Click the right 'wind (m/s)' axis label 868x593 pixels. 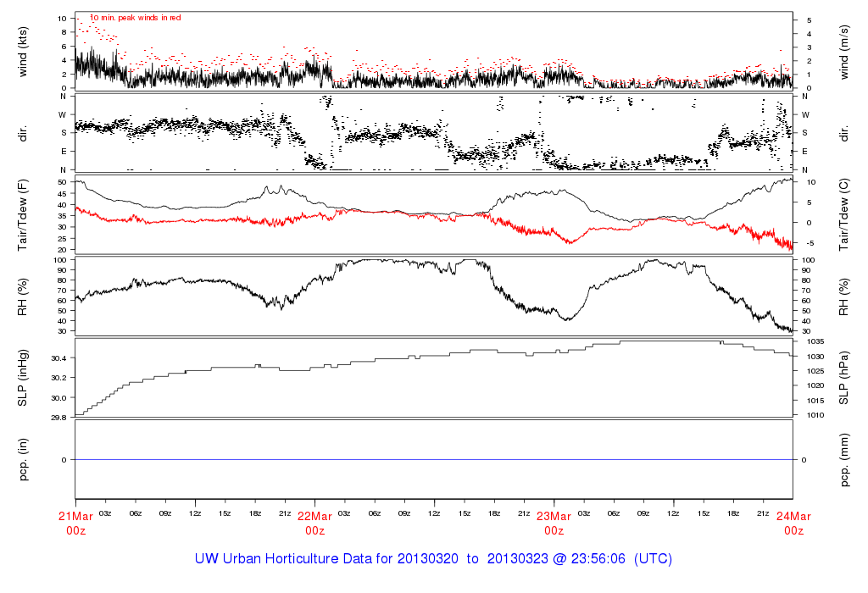coord(844,52)
